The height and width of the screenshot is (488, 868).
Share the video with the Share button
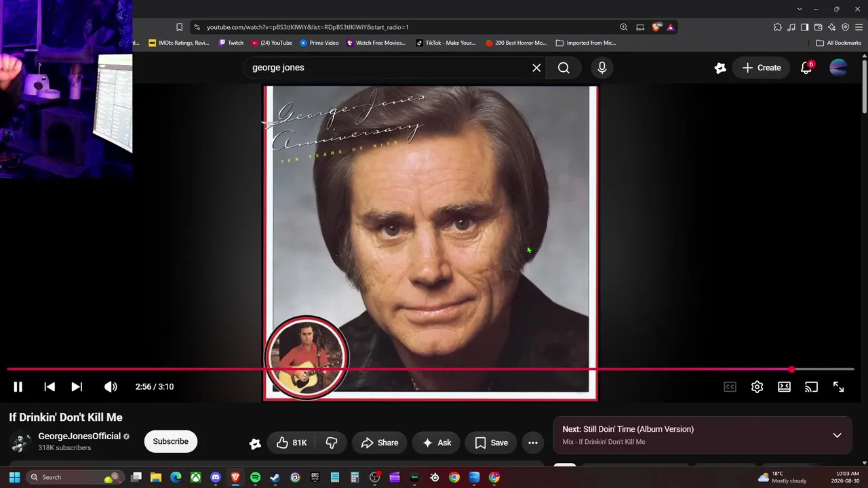pyautogui.click(x=380, y=443)
